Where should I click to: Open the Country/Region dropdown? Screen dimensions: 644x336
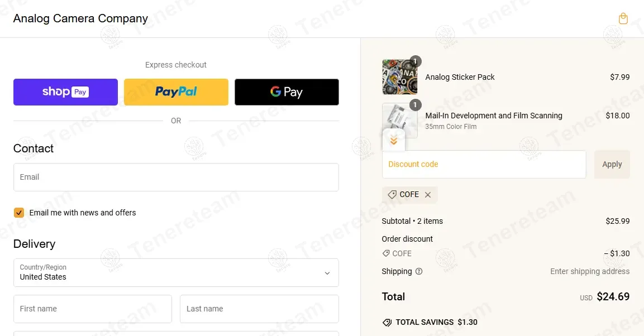[x=176, y=272]
